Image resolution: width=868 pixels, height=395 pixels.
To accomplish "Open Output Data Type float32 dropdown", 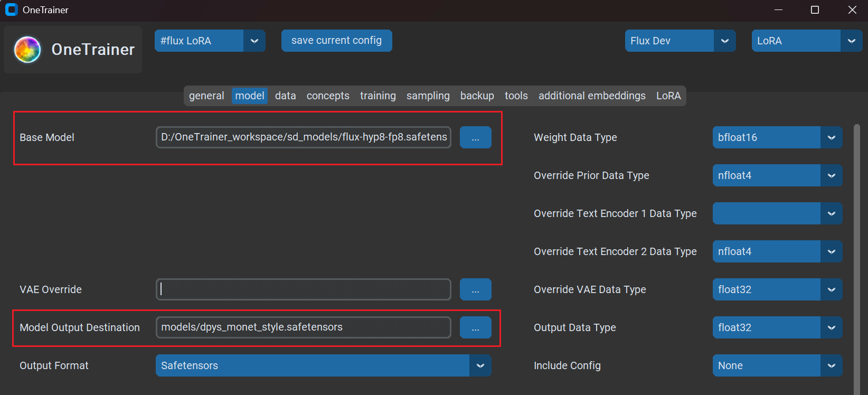I will tap(777, 327).
